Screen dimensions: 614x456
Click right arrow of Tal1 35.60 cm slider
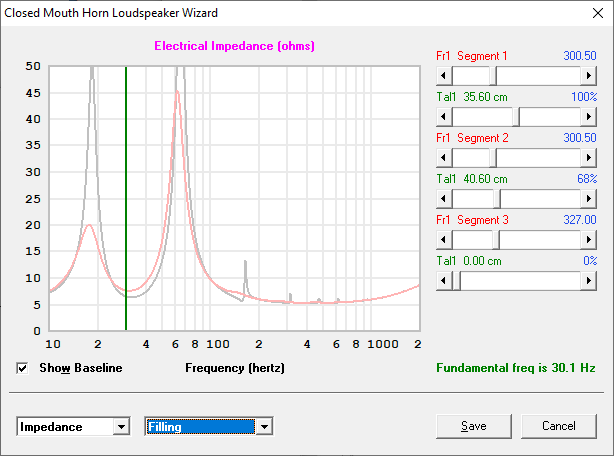[589, 117]
